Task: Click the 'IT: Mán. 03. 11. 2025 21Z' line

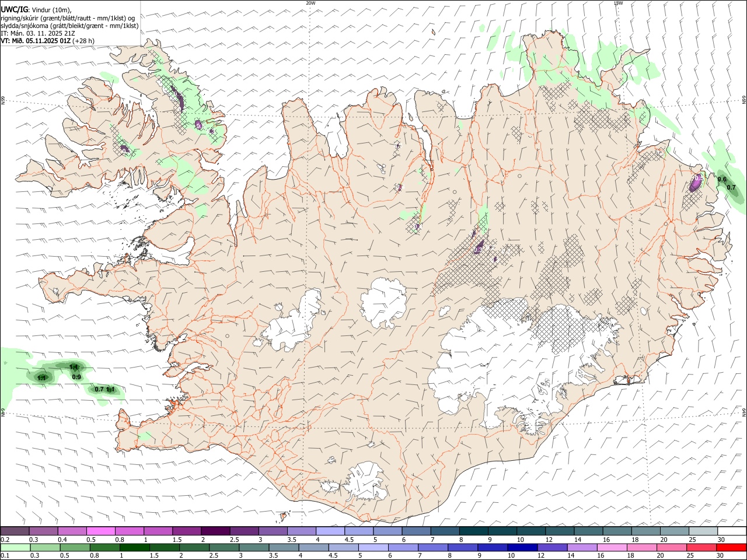Action: [x=38, y=33]
